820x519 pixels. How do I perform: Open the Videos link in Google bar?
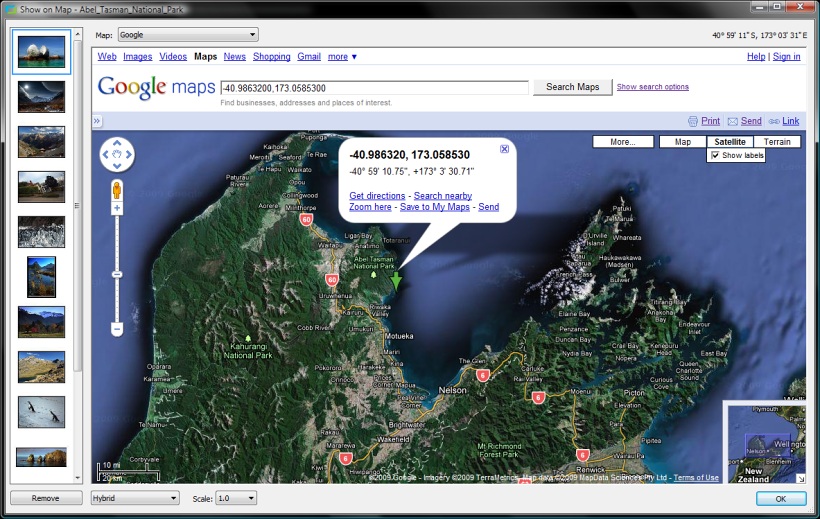pos(173,57)
